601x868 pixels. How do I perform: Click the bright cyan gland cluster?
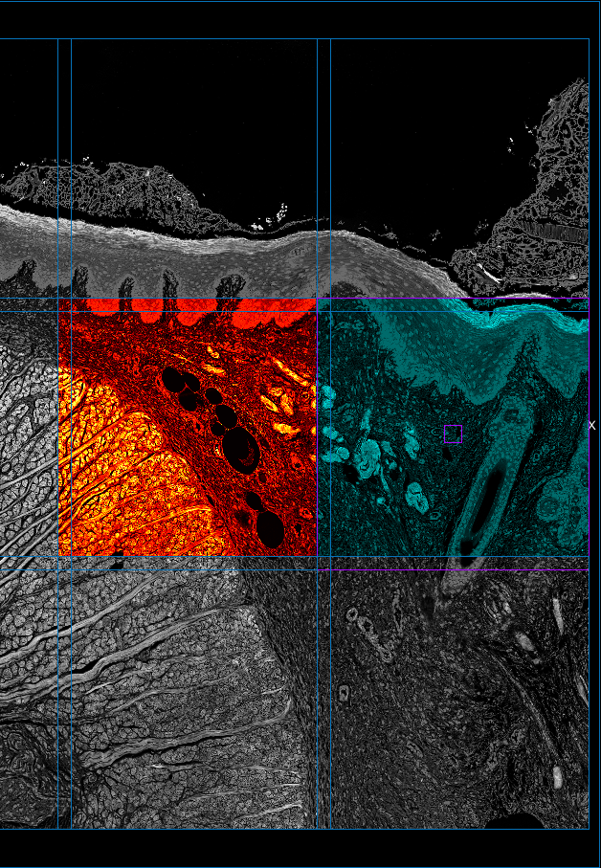coord(368,455)
